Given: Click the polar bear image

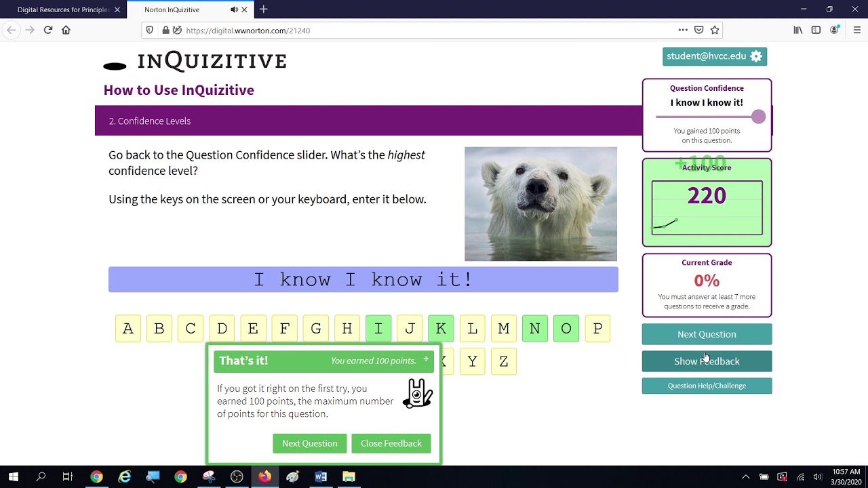Looking at the screenshot, I should click(x=540, y=204).
